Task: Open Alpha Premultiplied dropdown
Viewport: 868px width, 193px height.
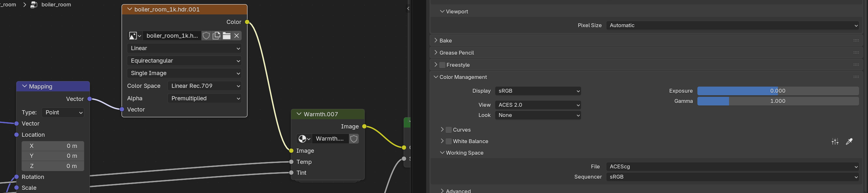Action: point(204,98)
